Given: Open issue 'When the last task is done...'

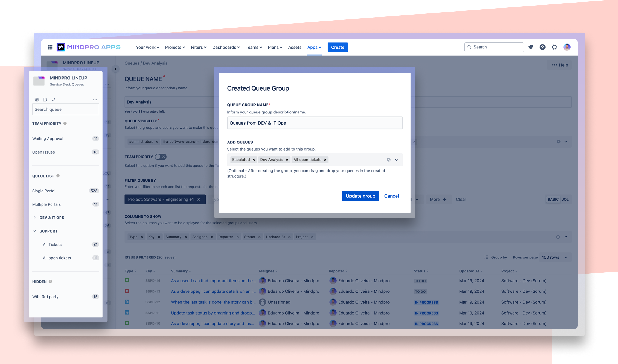Looking at the screenshot, I should (x=213, y=302).
